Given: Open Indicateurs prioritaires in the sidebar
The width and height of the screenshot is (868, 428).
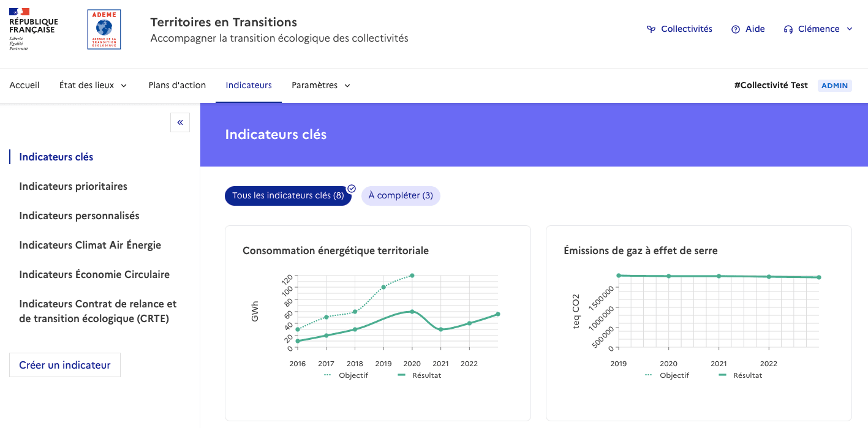Looking at the screenshot, I should click(x=74, y=186).
